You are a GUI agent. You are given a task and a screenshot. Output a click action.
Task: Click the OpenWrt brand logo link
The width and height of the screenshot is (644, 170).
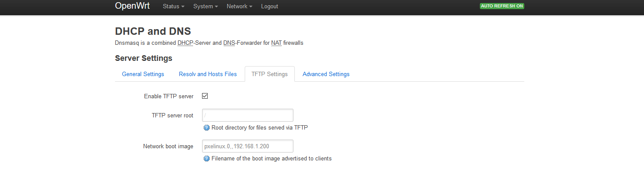tap(132, 6)
